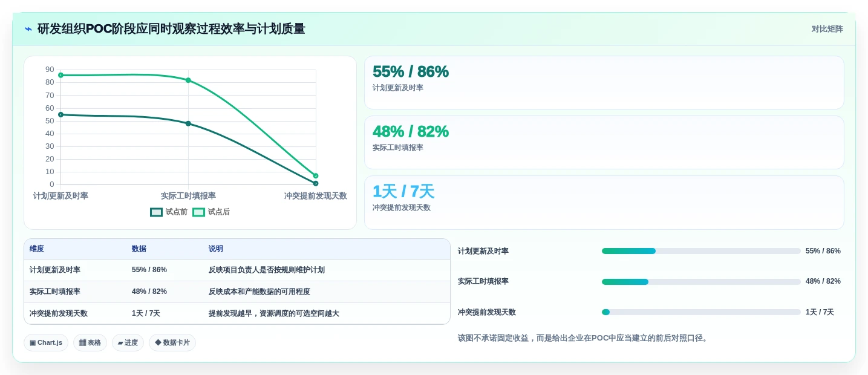868x375 pixels.
Task: Click the 数据 table column header
Action: [x=139, y=249]
